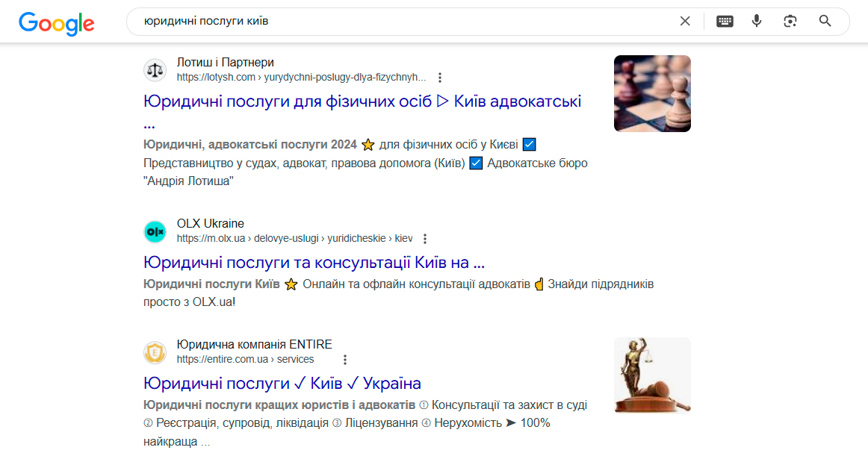Click snippet text Юридичні, адвокатські послуги 2024
Image resolution: width=868 pixels, height=462 pixels.
pos(250,144)
